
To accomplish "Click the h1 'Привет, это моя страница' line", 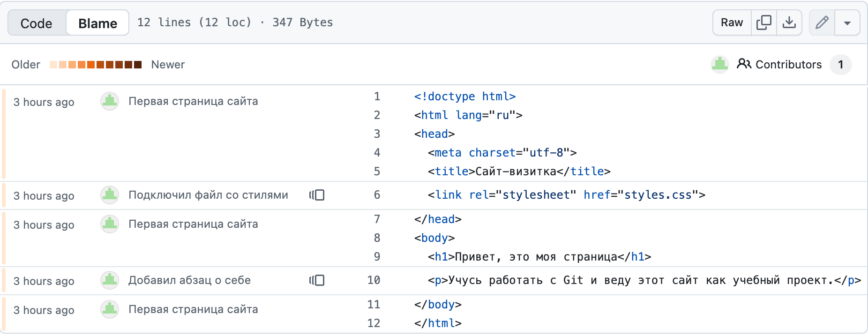I will click(x=539, y=257).
